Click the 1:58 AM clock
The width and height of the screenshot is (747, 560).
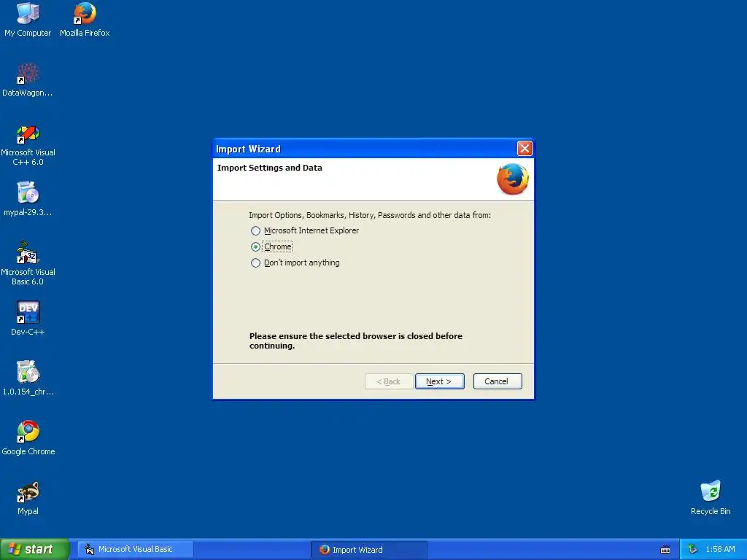point(720,550)
